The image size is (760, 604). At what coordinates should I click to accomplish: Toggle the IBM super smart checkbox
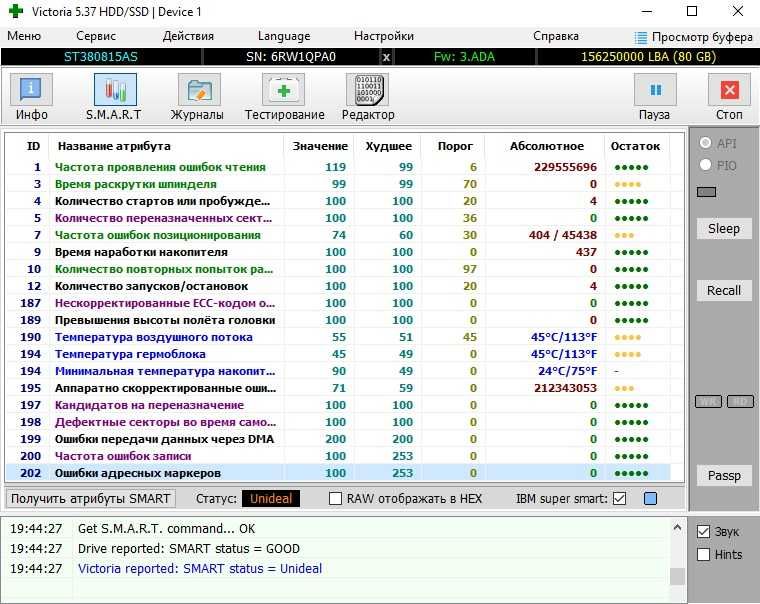tap(619, 498)
